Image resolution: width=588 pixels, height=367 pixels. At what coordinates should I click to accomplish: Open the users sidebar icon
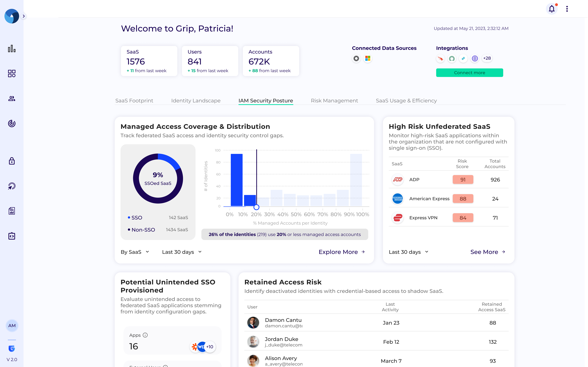(12, 99)
